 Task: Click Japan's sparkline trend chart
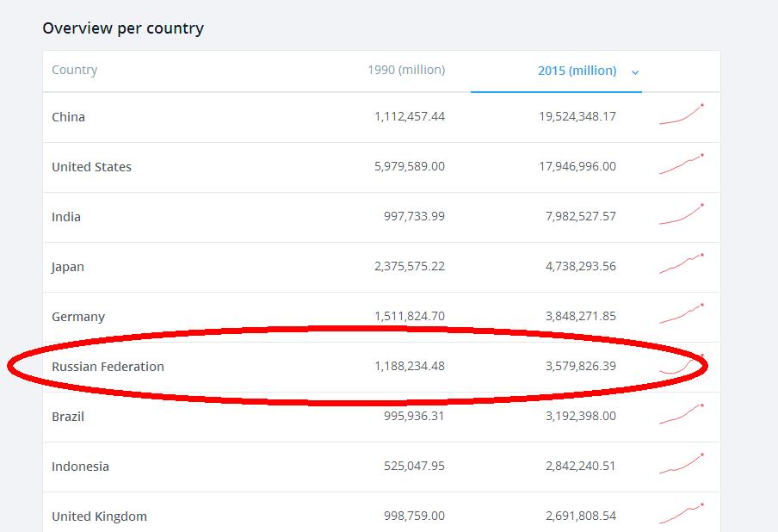click(x=682, y=264)
